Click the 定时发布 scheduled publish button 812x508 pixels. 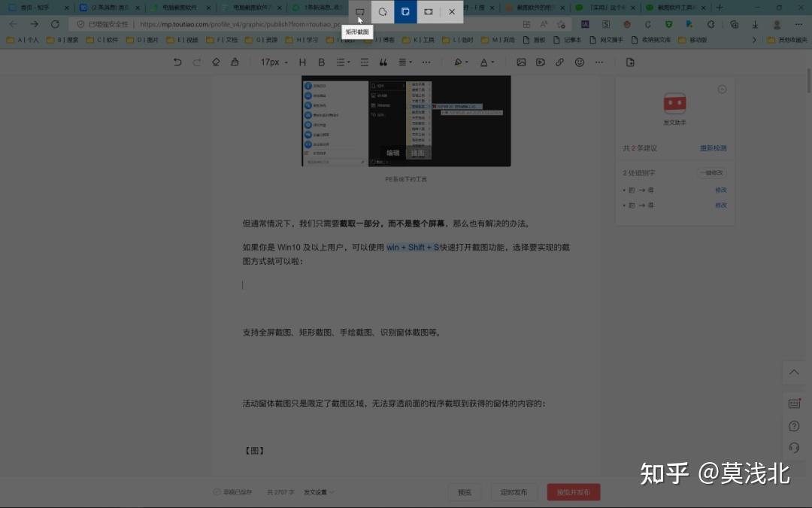[x=514, y=492]
